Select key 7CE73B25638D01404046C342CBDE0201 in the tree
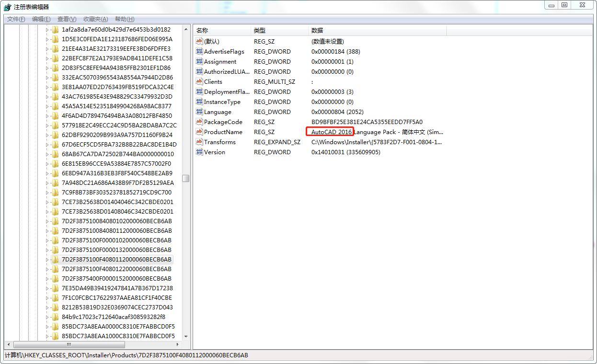Viewport: 597px width, 364px height. (x=117, y=202)
